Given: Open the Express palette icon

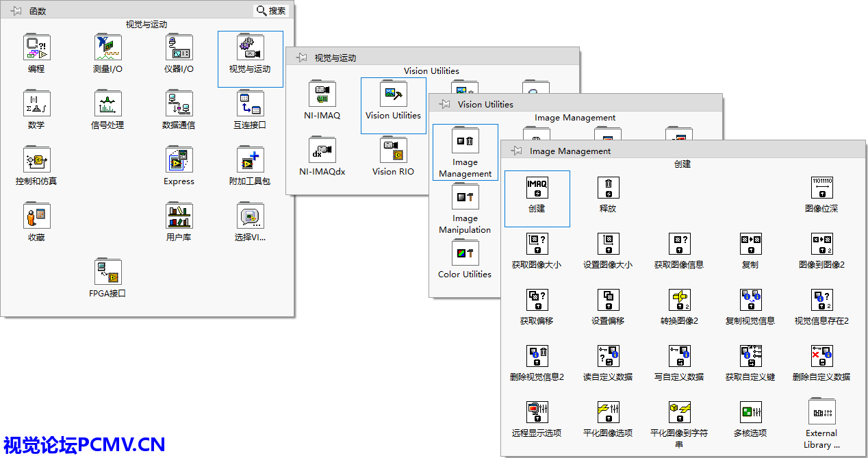Looking at the screenshot, I should pos(179,160).
